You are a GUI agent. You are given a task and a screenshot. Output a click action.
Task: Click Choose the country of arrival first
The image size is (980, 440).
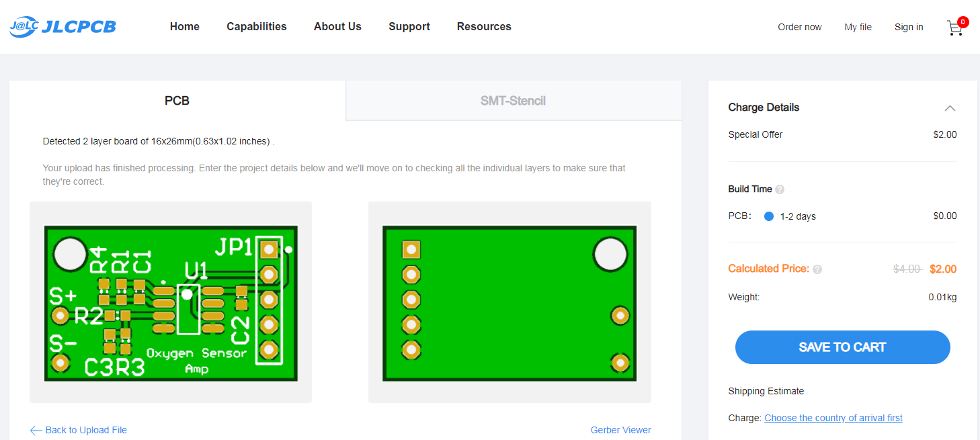(x=833, y=418)
